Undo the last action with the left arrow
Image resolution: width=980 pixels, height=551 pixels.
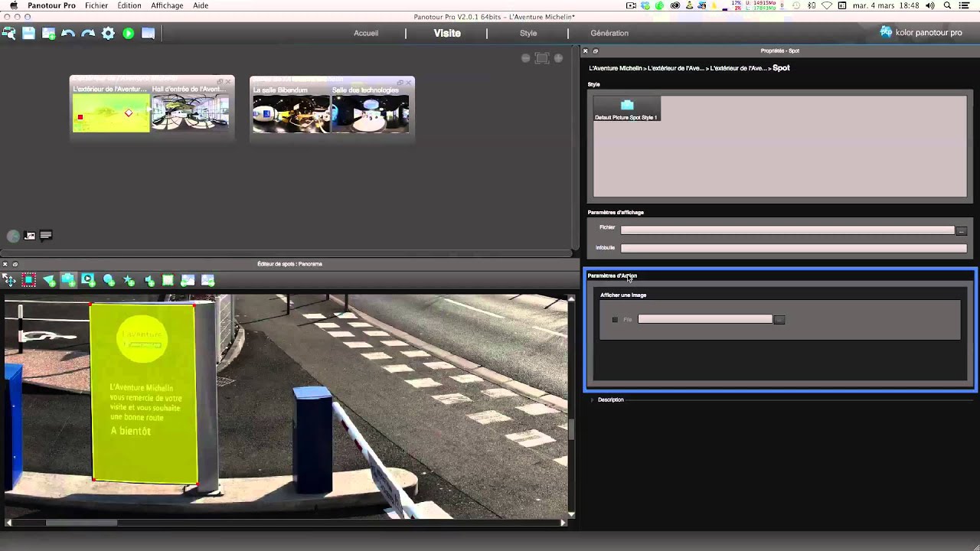tap(68, 33)
